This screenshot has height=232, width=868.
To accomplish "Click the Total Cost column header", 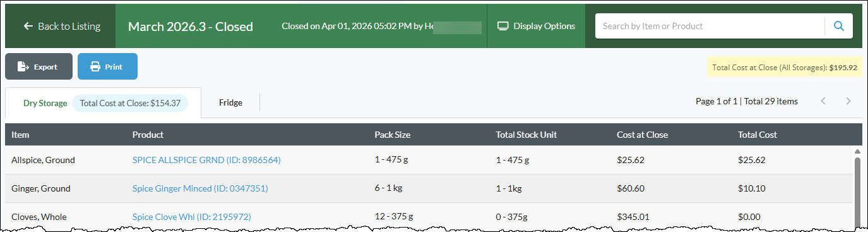I will click(758, 135).
